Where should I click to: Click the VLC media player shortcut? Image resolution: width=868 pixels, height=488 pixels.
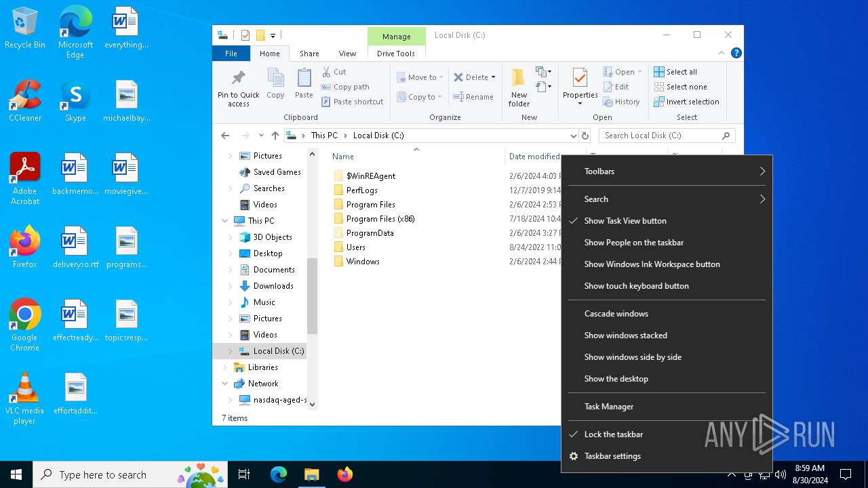click(24, 399)
